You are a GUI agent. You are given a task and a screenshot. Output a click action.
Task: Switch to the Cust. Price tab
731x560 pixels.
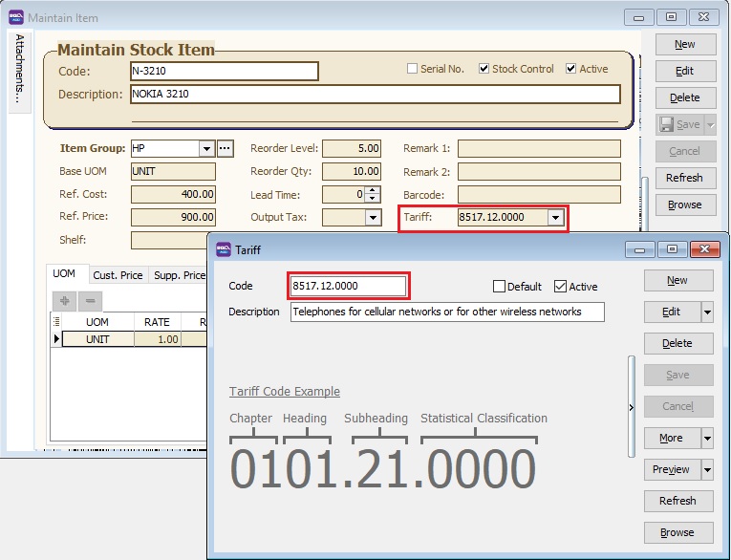[118, 275]
